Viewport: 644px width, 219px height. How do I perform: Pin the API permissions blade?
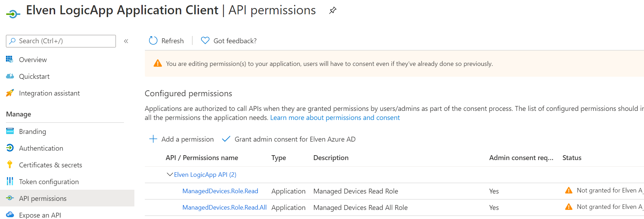(333, 10)
